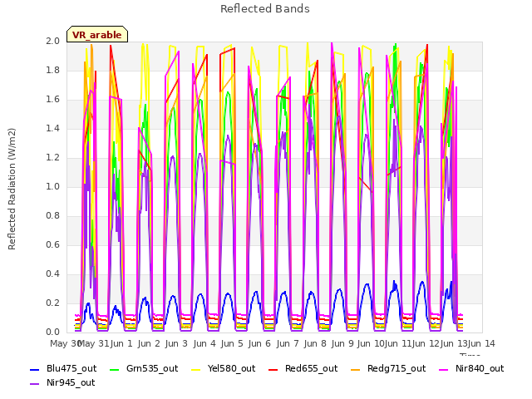Click the Jun 2 x-axis date label
The height and width of the screenshot is (399, 532).
149,343
